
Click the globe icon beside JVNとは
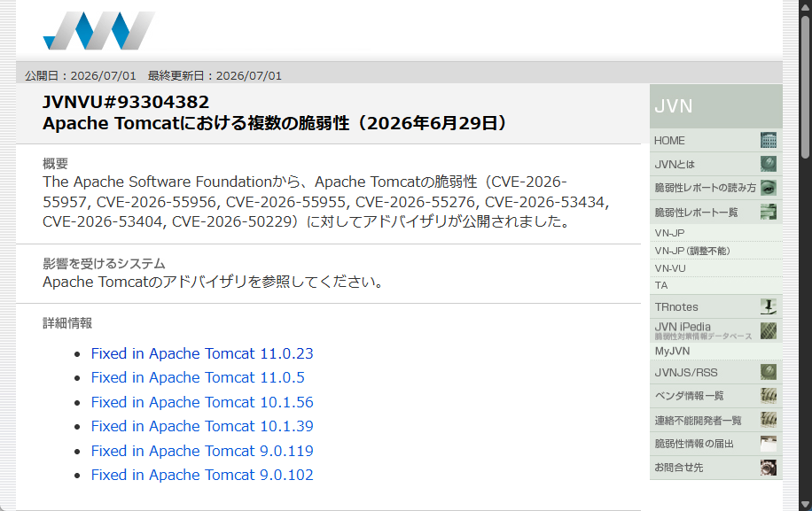click(768, 164)
